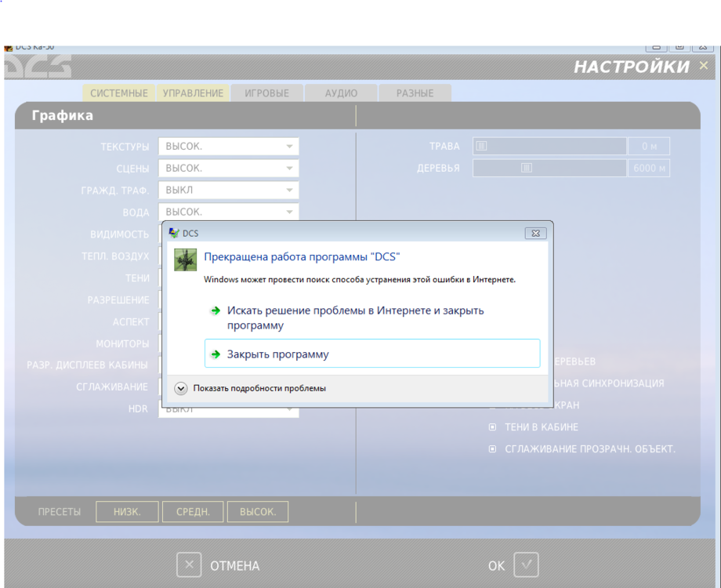
Task: Expand Показать подробности проблемы chevron
Action: click(x=181, y=388)
